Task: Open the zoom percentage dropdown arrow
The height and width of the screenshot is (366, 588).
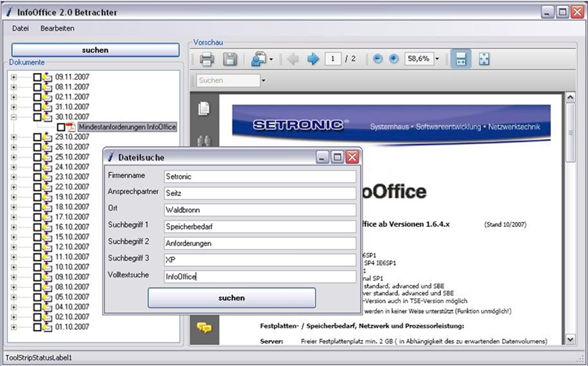Action: tap(437, 59)
